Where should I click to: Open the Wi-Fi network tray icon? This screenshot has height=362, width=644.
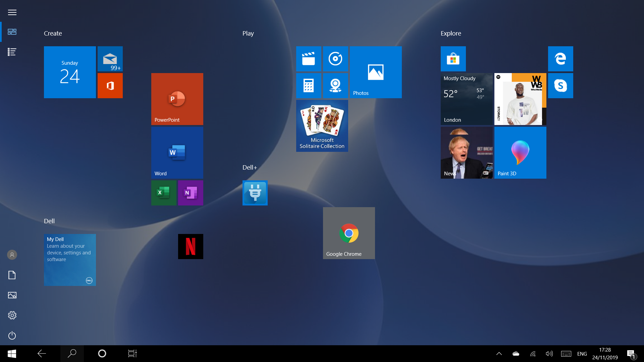tap(533, 354)
